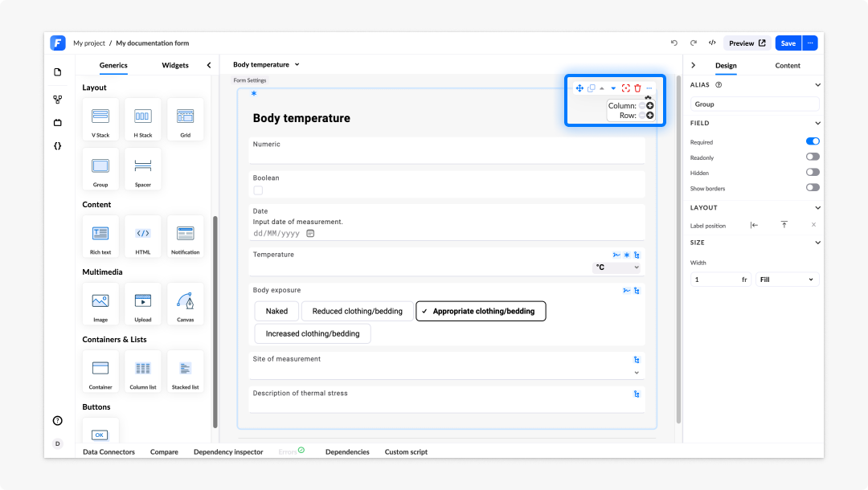Choose Reduced clothing/bedding option
Image resolution: width=868 pixels, height=490 pixels.
click(x=358, y=312)
